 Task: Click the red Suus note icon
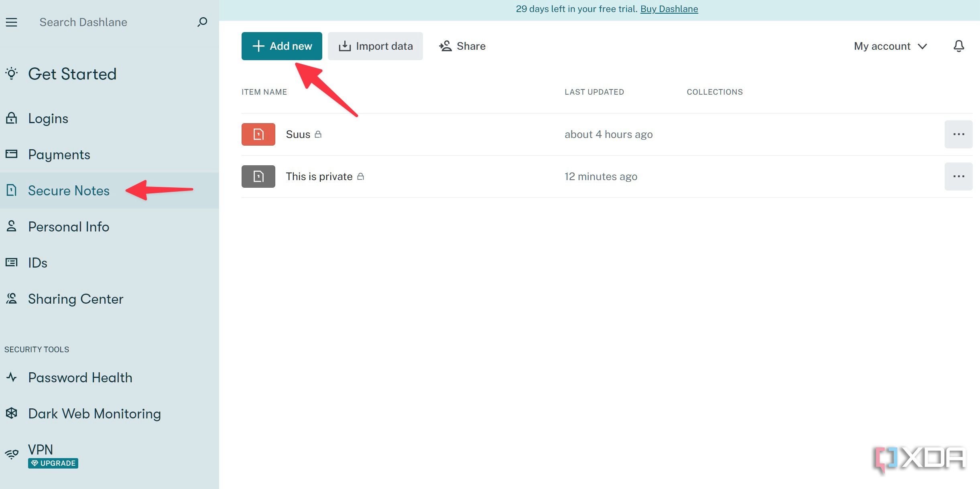tap(258, 134)
